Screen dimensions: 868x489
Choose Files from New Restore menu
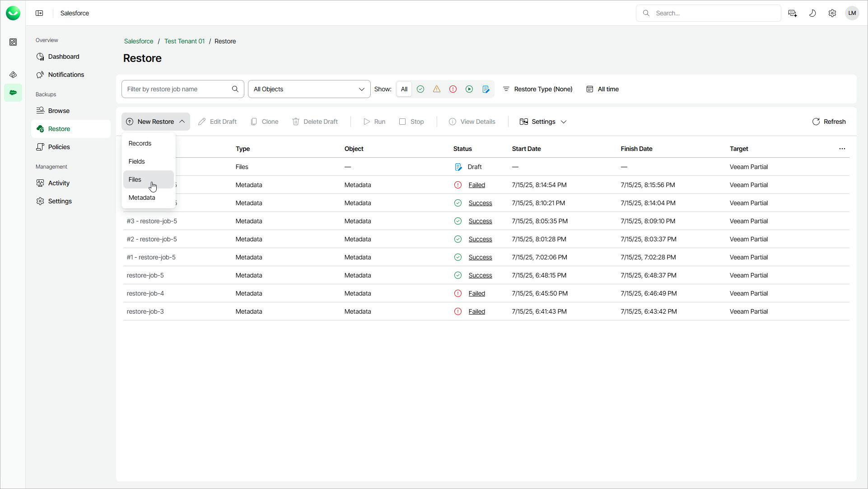click(x=135, y=179)
